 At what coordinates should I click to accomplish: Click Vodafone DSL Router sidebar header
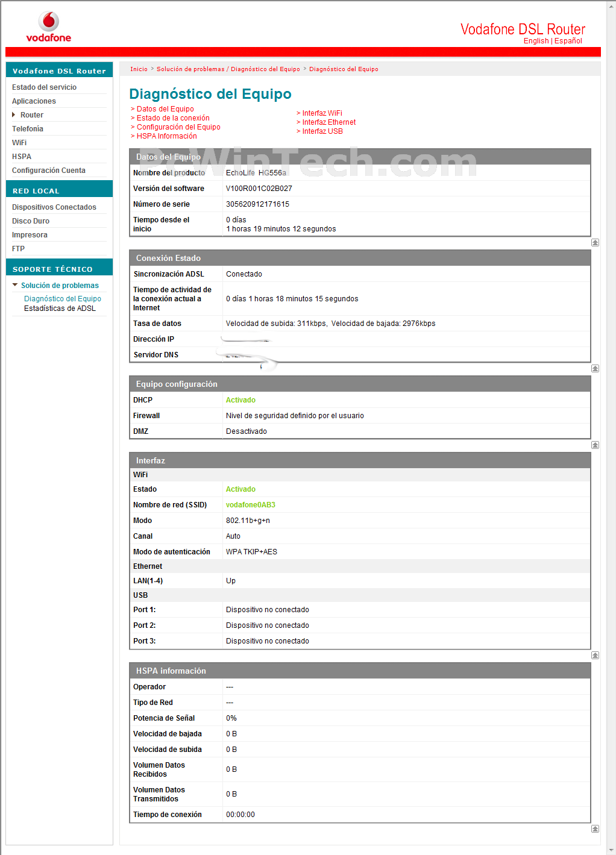click(x=59, y=70)
